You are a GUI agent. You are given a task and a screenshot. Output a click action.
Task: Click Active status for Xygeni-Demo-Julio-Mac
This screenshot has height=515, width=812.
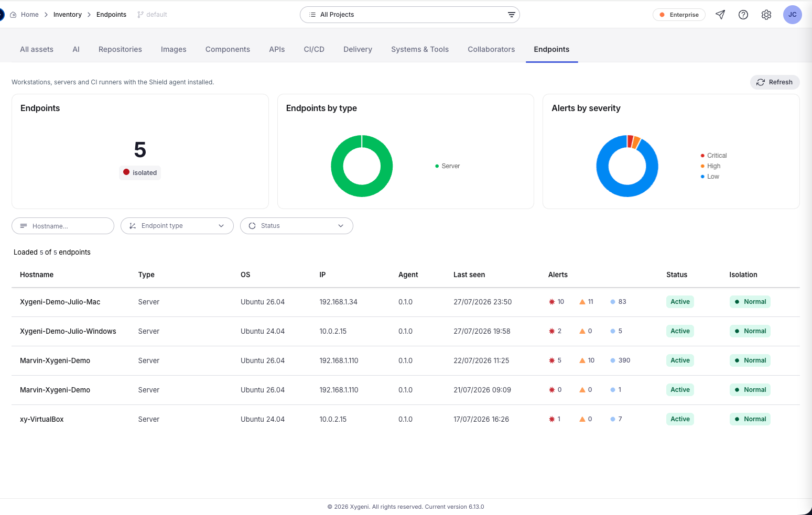[680, 302]
